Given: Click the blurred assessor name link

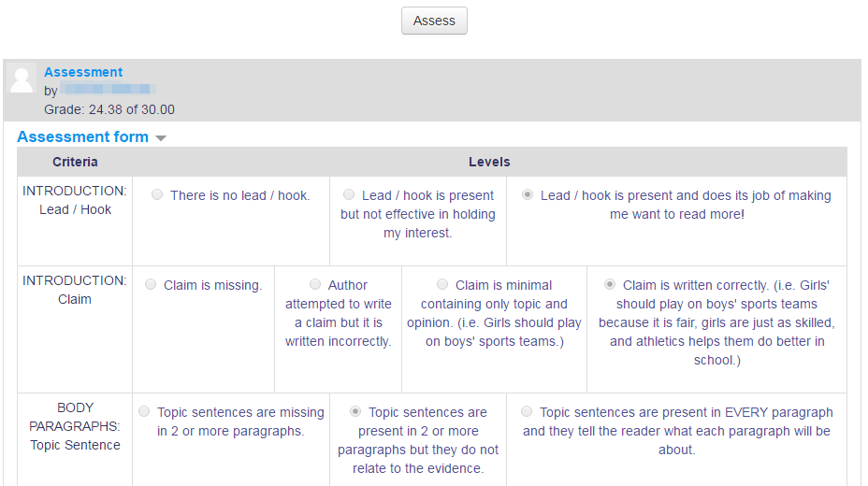Looking at the screenshot, I should (108, 89).
